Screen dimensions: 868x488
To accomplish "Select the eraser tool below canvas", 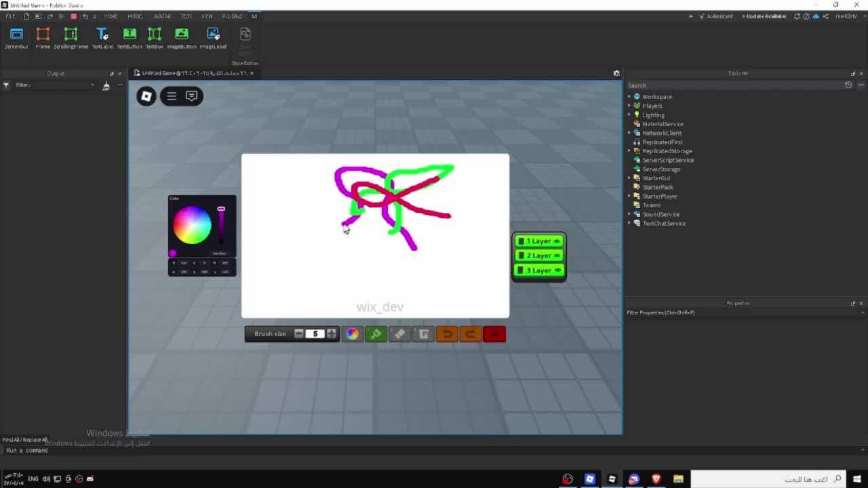I will coord(399,333).
